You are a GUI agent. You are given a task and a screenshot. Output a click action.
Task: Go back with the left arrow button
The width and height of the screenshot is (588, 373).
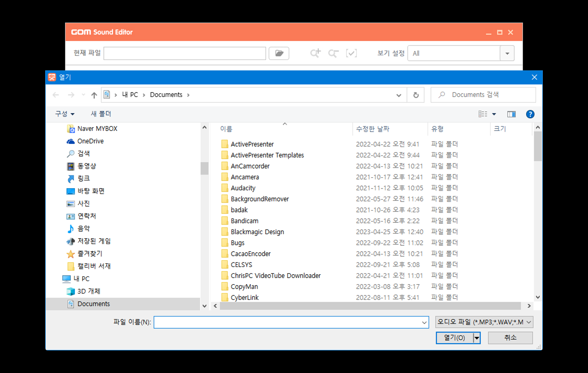point(56,95)
